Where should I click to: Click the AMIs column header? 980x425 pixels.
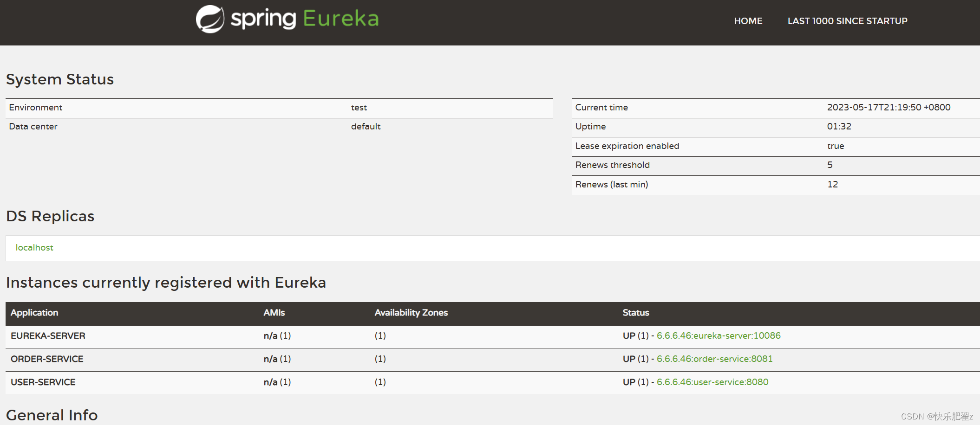(x=274, y=313)
